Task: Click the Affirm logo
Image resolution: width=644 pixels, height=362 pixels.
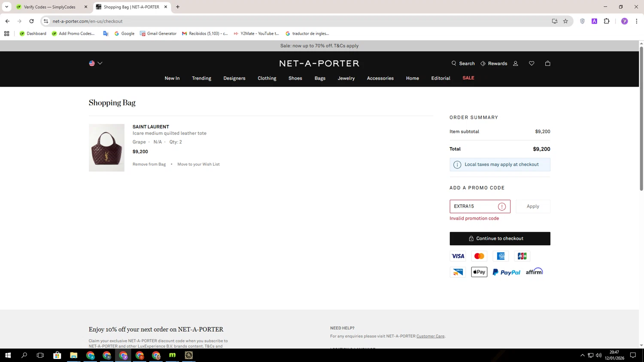Action: [534, 271]
